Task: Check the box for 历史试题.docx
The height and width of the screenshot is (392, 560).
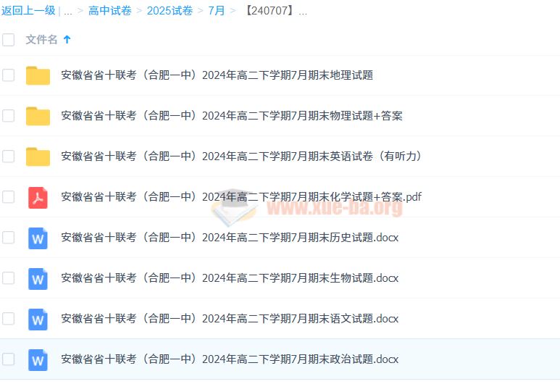Action: (8, 237)
